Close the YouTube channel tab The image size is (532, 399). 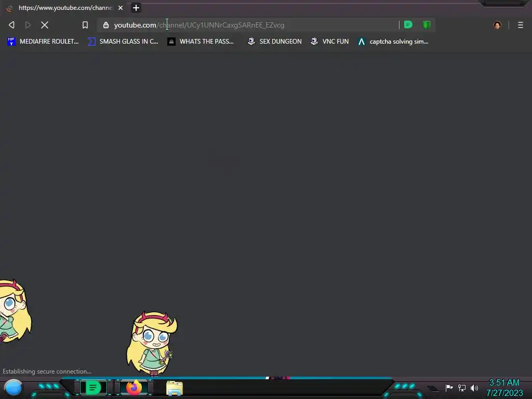(121, 8)
